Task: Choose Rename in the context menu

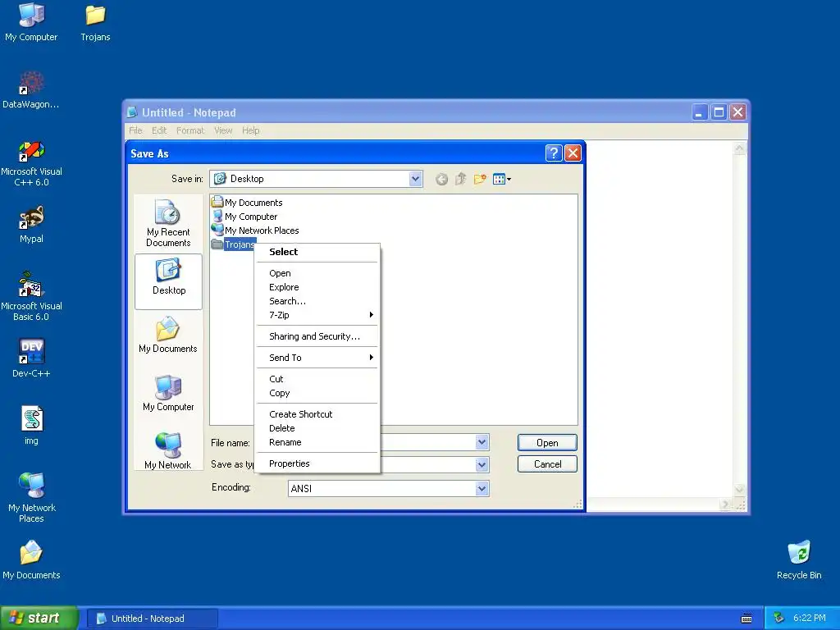Action: click(317, 442)
